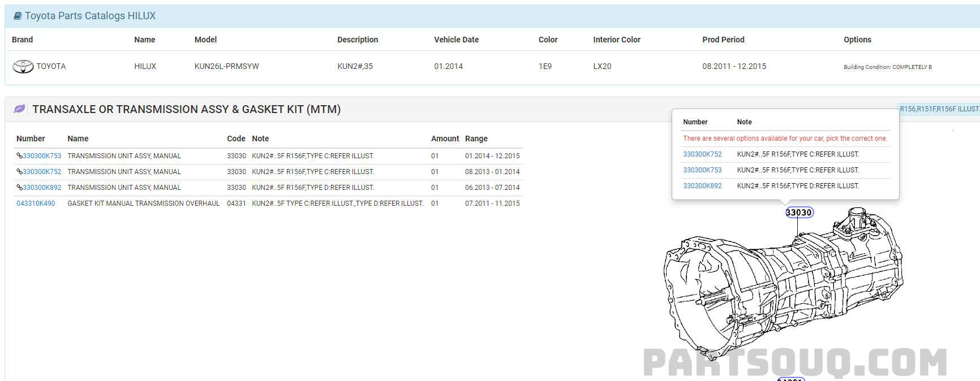Click TYPE D note in popup for 330300K892
Viewport: 980px width, 381px height.
(x=798, y=186)
